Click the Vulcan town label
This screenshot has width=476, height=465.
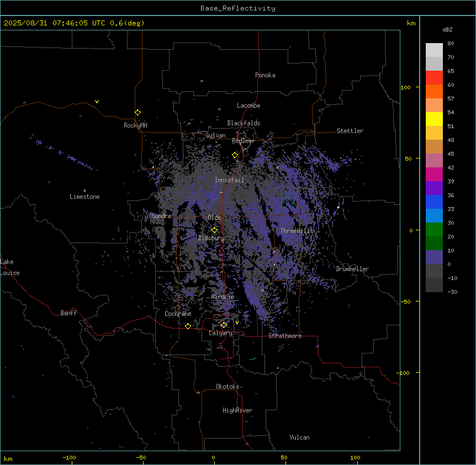click(x=299, y=437)
